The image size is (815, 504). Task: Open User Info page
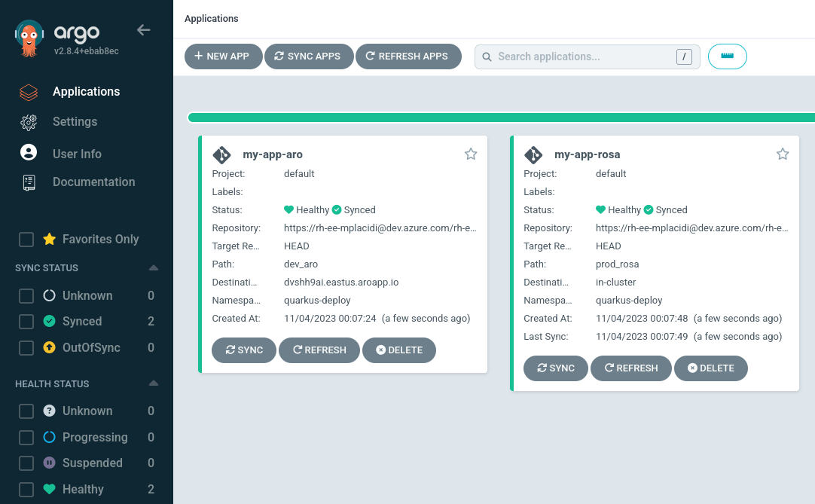point(76,154)
